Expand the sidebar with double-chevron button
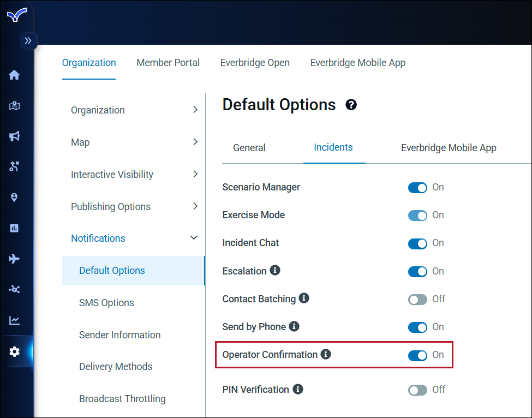 coord(28,41)
